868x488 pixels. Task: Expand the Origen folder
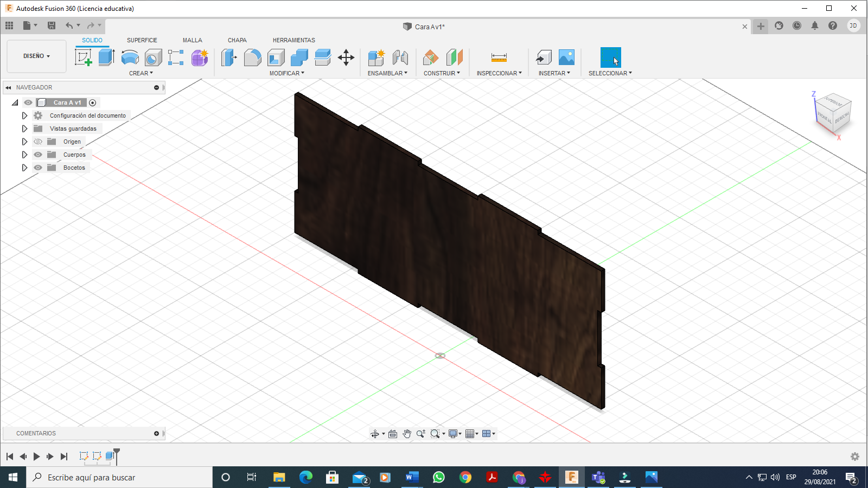tap(24, 142)
